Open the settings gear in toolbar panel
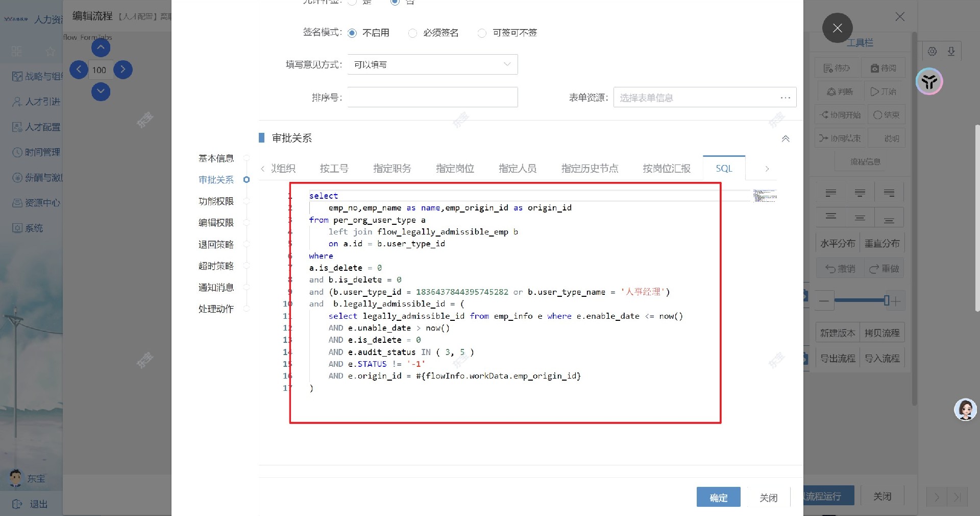The width and height of the screenshot is (980, 516). coord(932,52)
